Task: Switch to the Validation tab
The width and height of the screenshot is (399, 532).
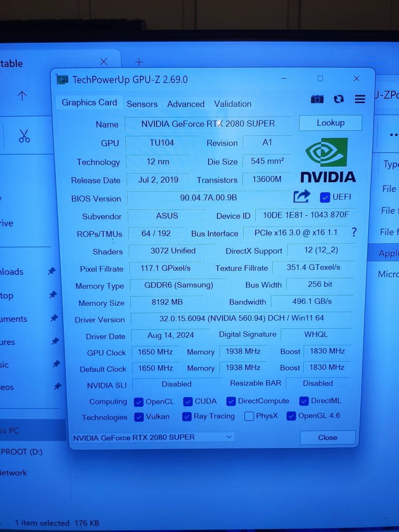Action: (x=233, y=104)
